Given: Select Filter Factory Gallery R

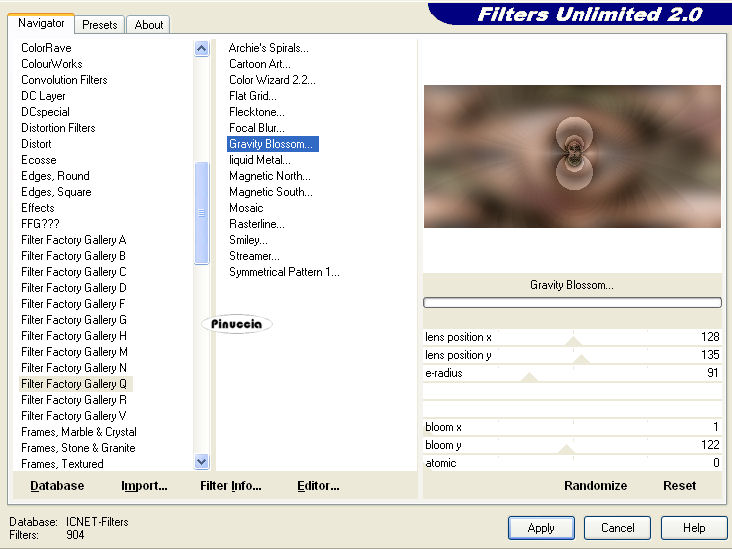Looking at the screenshot, I should [x=74, y=400].
